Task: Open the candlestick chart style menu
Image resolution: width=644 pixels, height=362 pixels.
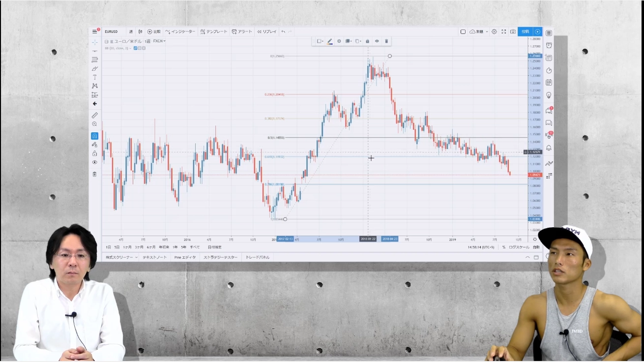Action: [x=141, y=31]
